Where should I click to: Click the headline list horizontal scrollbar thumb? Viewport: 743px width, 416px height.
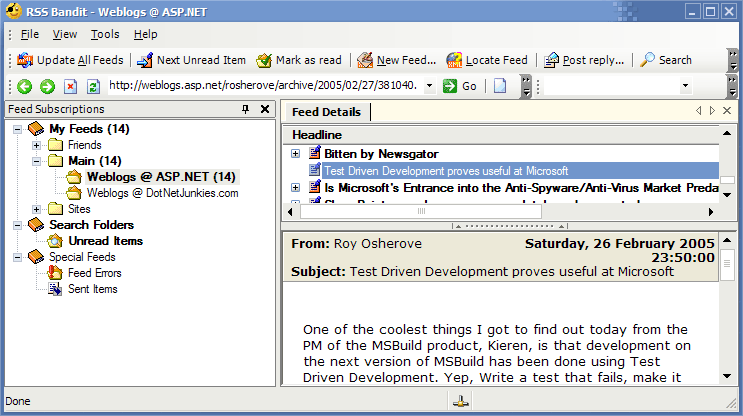pyautogui.click(x=421, y=211)
